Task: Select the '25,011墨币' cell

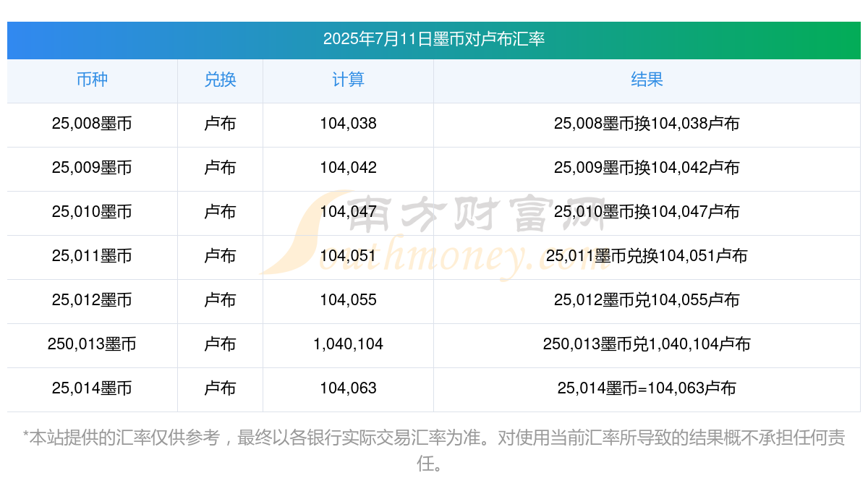Action: 92,256
